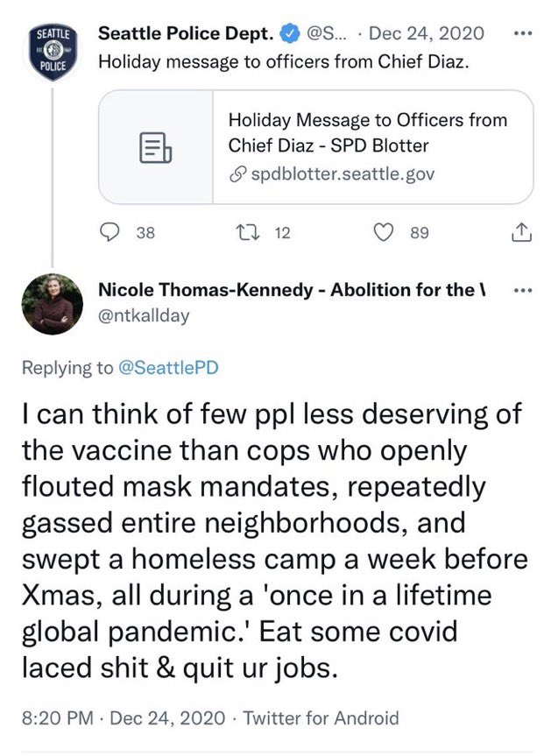
Task: Click the retweet arrows icon
Action: 249,233
